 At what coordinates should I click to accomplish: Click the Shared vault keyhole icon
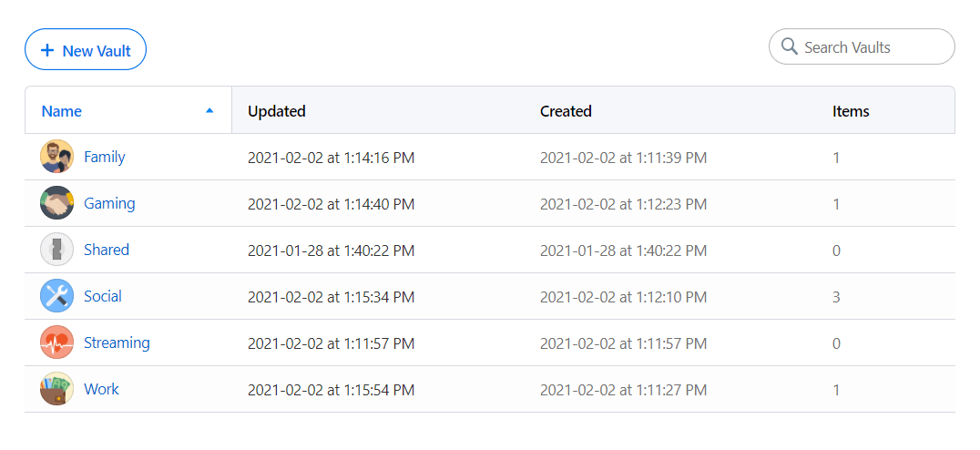56,250
